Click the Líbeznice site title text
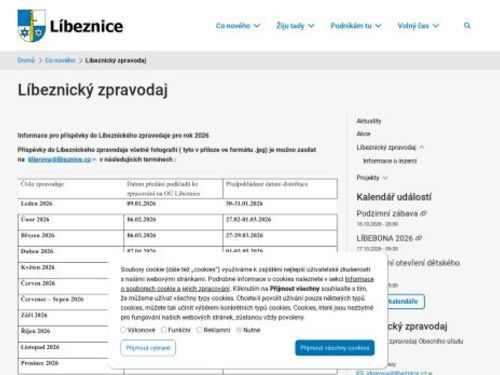 pos(86,26)
